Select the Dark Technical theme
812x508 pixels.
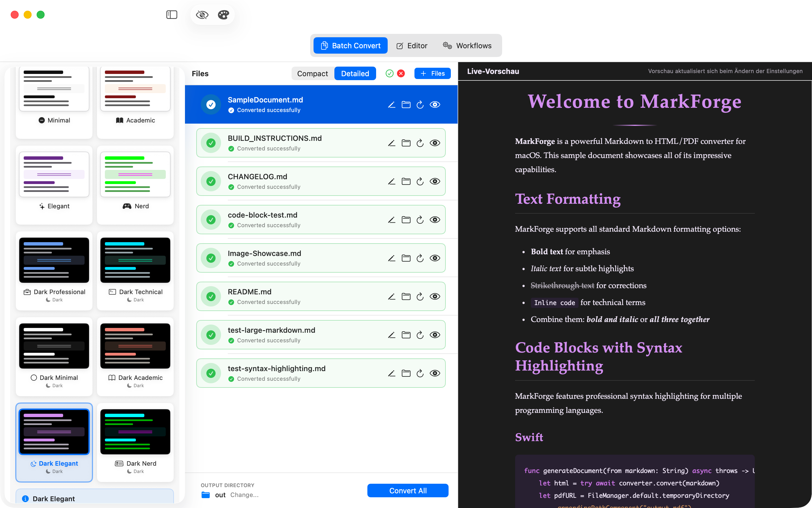point(135,270)
